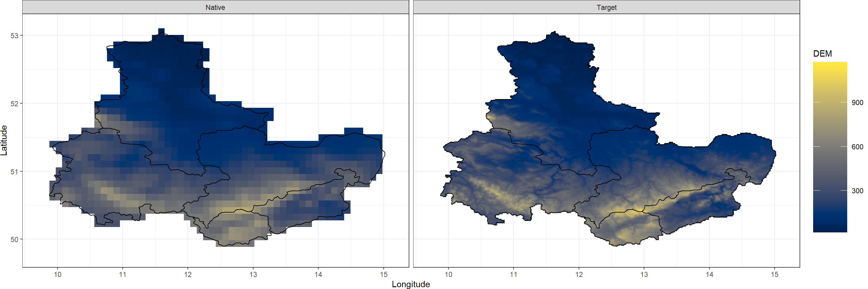Click the 50 latitude tick label
The width and height of the screenshot is (868, 289).
click(14, 240)
